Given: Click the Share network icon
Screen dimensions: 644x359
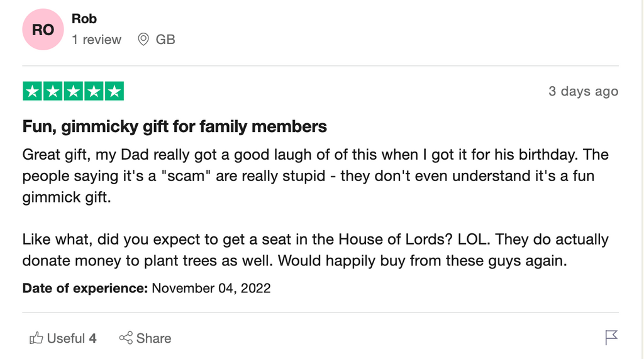Looking at the screenshot, I should point(126,338).
